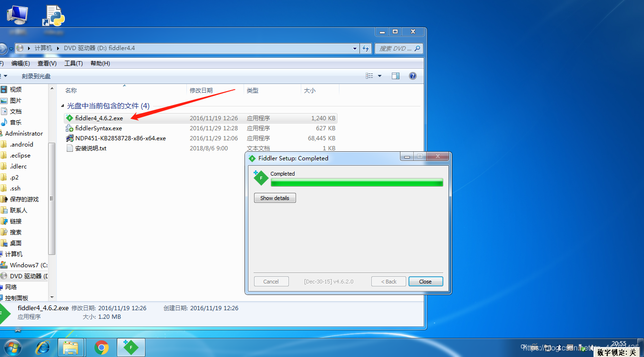Open Python shortcut on desktop
This screenshot has height=357, width=644.
[x=53, y=15]
